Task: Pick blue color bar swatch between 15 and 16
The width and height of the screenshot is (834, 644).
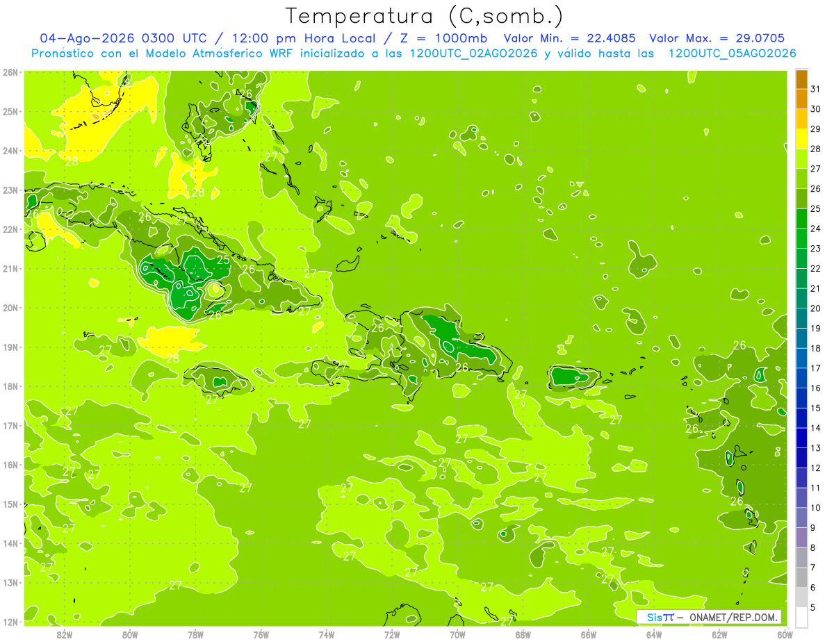Action: coord(801,398)
